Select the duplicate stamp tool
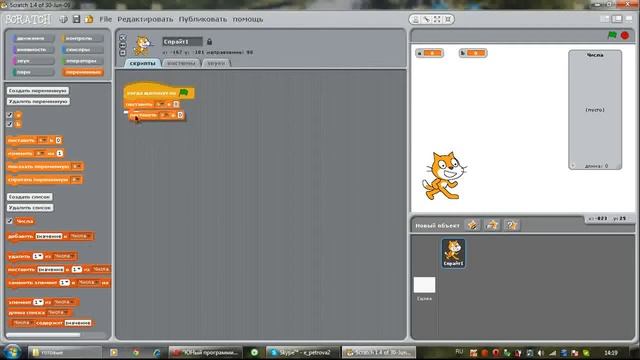The height and width of the screenshot is (360, 640). pyautogui.click(x=416, y=19)
